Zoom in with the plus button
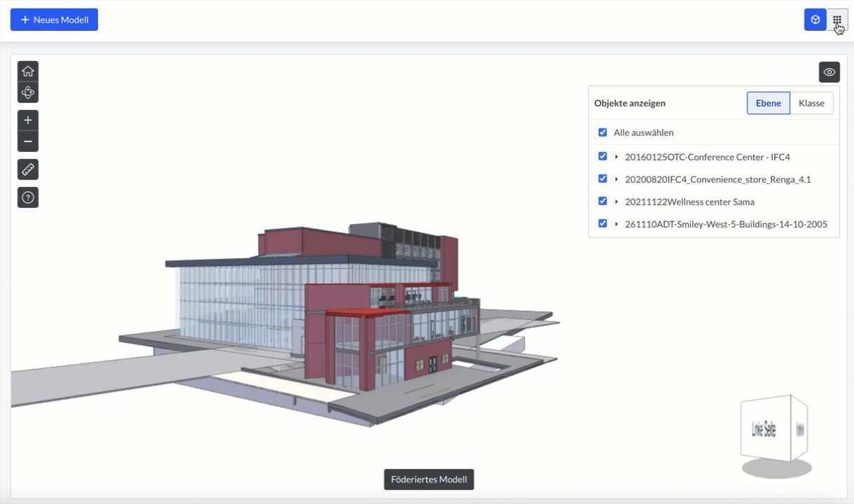This screenshot has width=854, height=504. coord(28,120)
